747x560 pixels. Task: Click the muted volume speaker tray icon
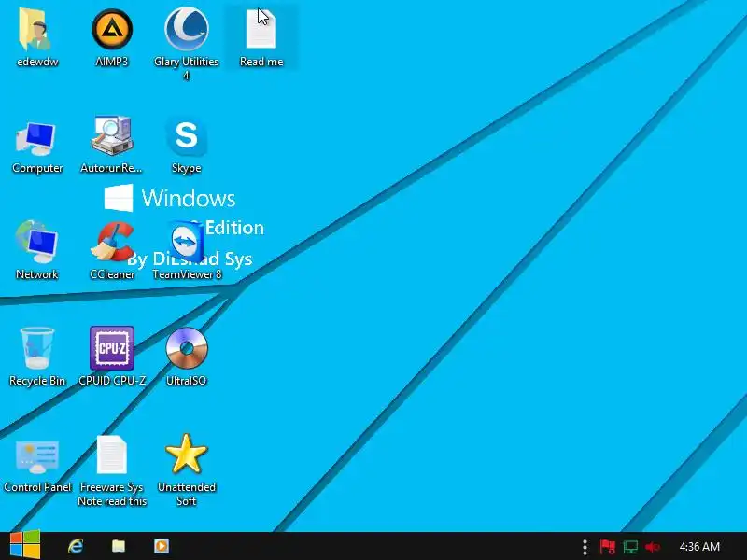(x=652, y=547)
